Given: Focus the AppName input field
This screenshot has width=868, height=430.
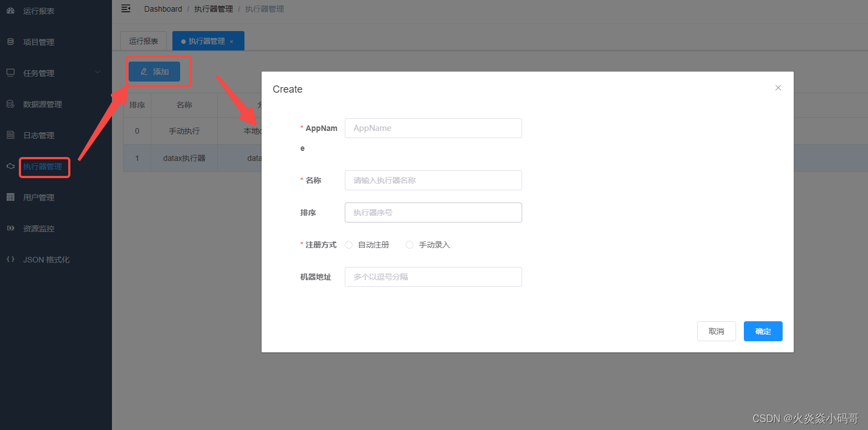Looking at the screenshot, I should pyautogui.click(x=433, y=128).
